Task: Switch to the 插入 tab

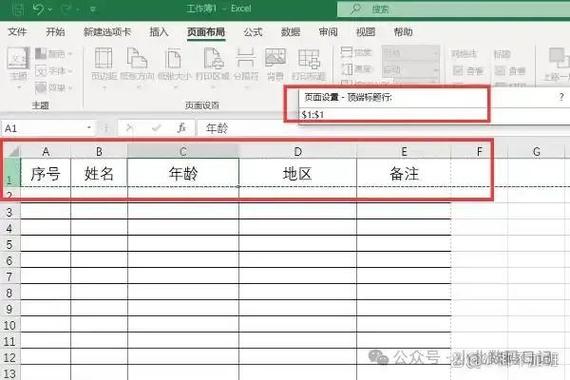Action: (x=159, y=32)
